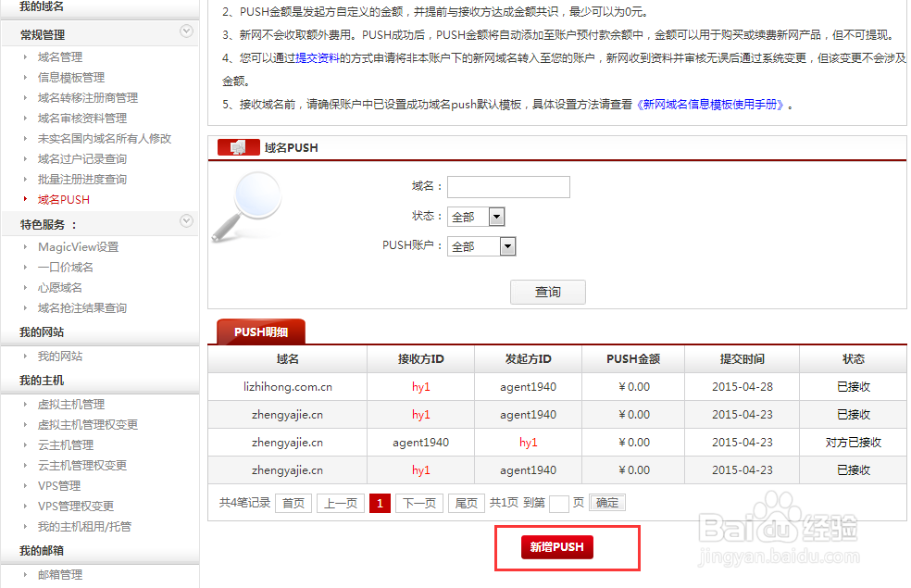The image size is (911, 588).
Task: Go to 首页 in pagination
Action: click(293, 503)
